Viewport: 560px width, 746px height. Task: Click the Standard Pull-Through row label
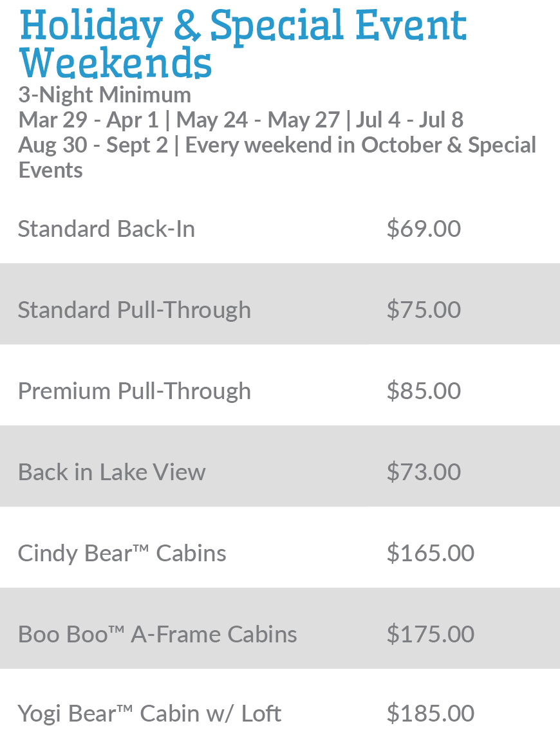134,310
